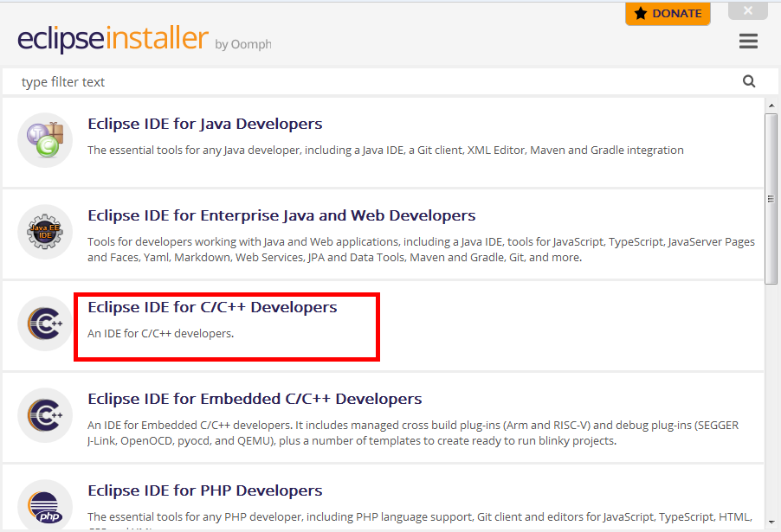Close the installer window
781x532 pixels.
(x=747, y=11)
